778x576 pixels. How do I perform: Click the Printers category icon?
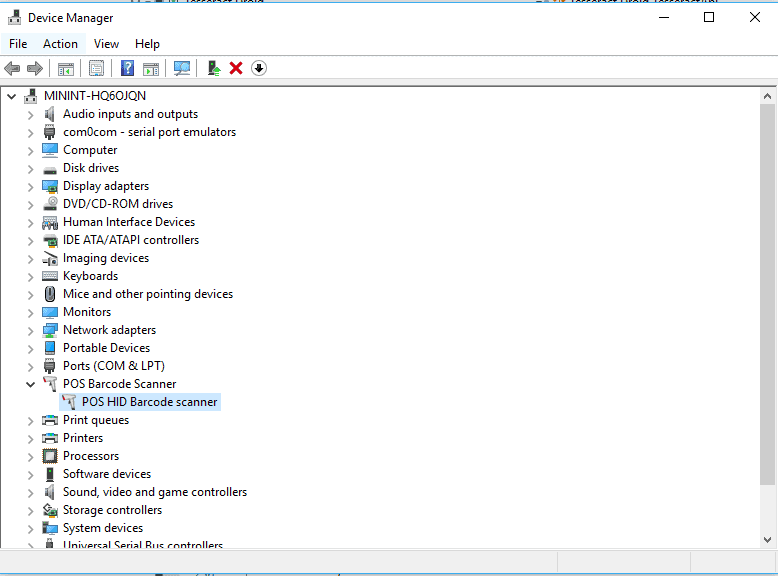50,438
